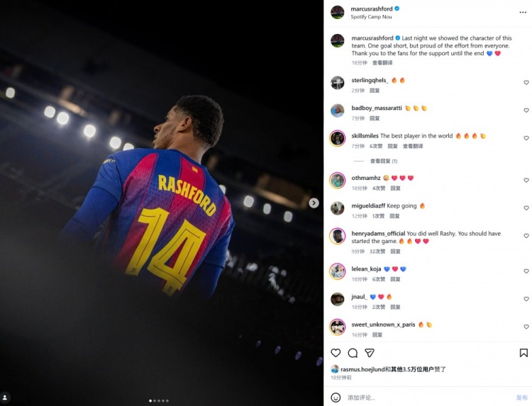Click the comment bubble icon below comments
This screenshot has height=406, width=532.
point(353,353)
